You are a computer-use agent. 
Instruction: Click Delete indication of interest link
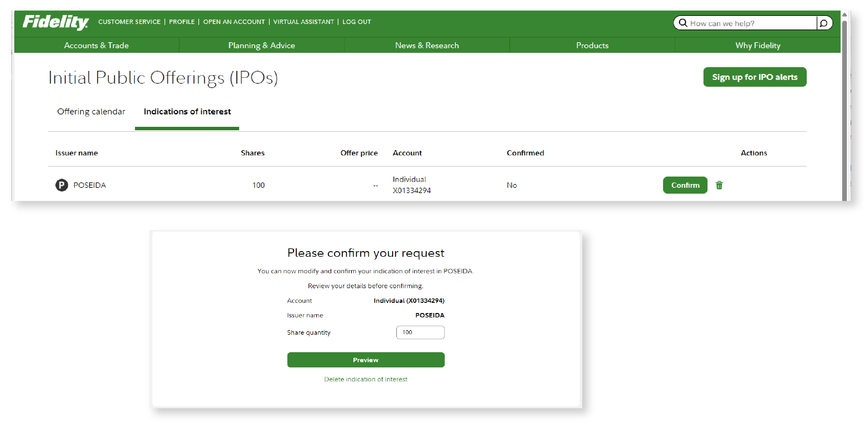[x=366, y=379]
